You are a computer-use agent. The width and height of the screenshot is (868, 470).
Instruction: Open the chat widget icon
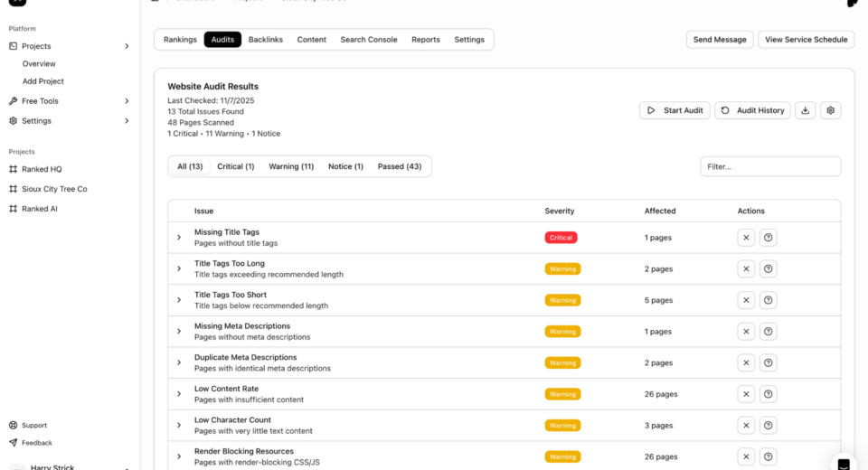pos(843,464)
